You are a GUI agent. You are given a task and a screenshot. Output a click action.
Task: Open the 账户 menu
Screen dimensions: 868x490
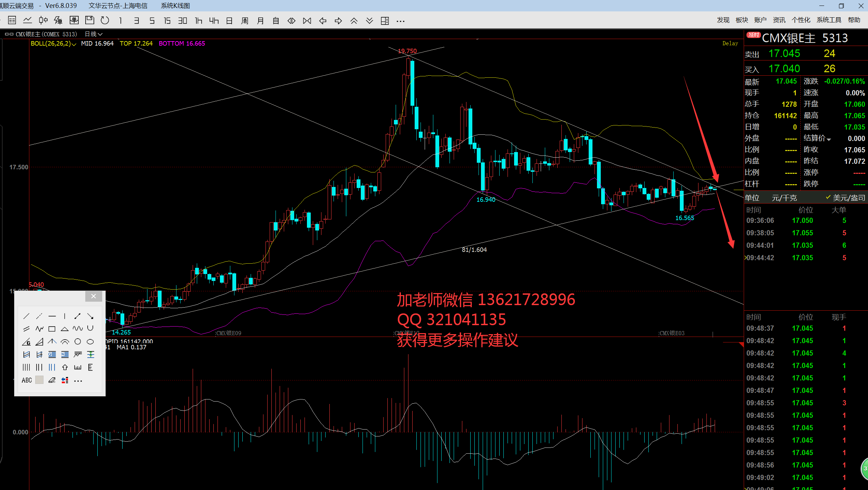pos(760,20)
